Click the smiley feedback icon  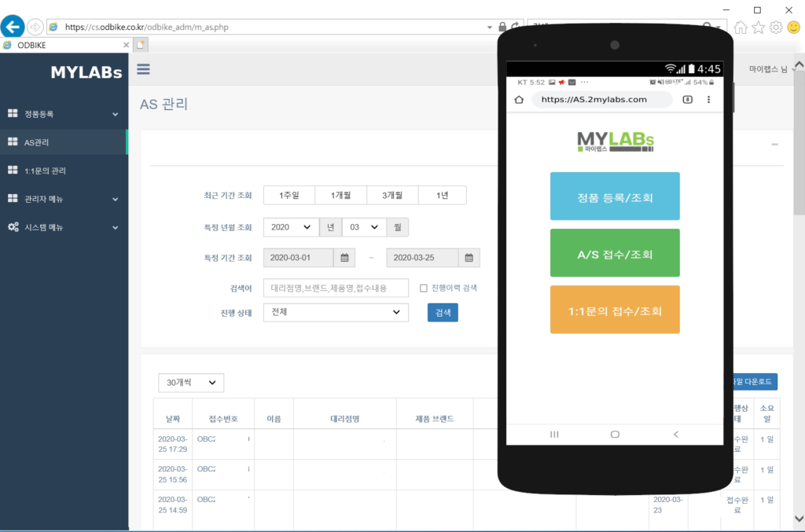tap(794, 28)
